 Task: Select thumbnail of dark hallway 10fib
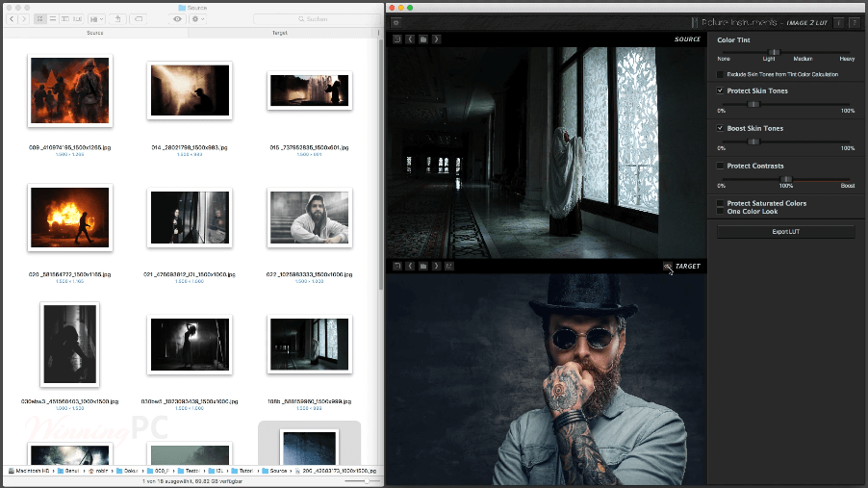pyautogui.click(x=310, y=344)
